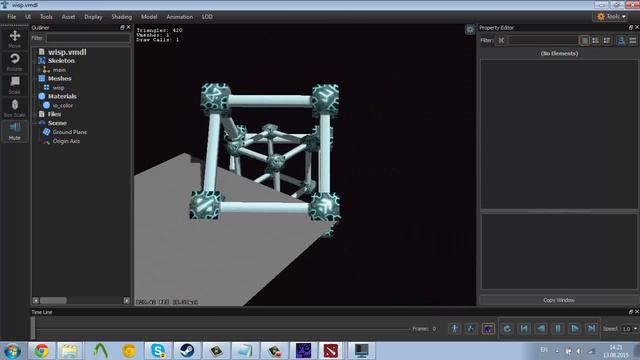
Task: Toggle the Mute speaker button
Action: point(15,131)
